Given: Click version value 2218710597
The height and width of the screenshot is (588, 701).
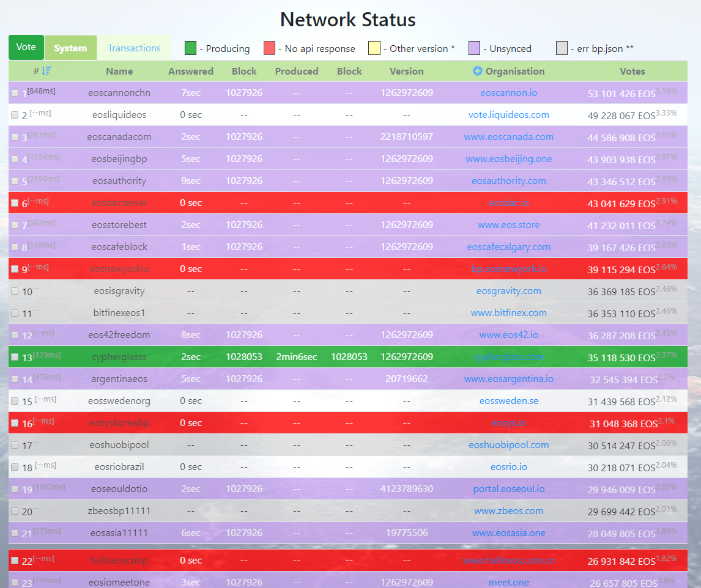Looking at the screenshot, I should pos(406,137).
